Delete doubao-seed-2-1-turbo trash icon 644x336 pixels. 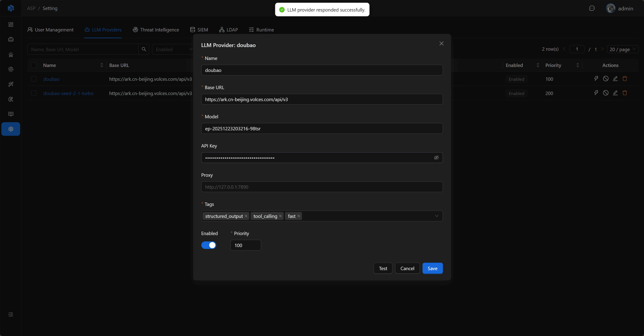625,93
